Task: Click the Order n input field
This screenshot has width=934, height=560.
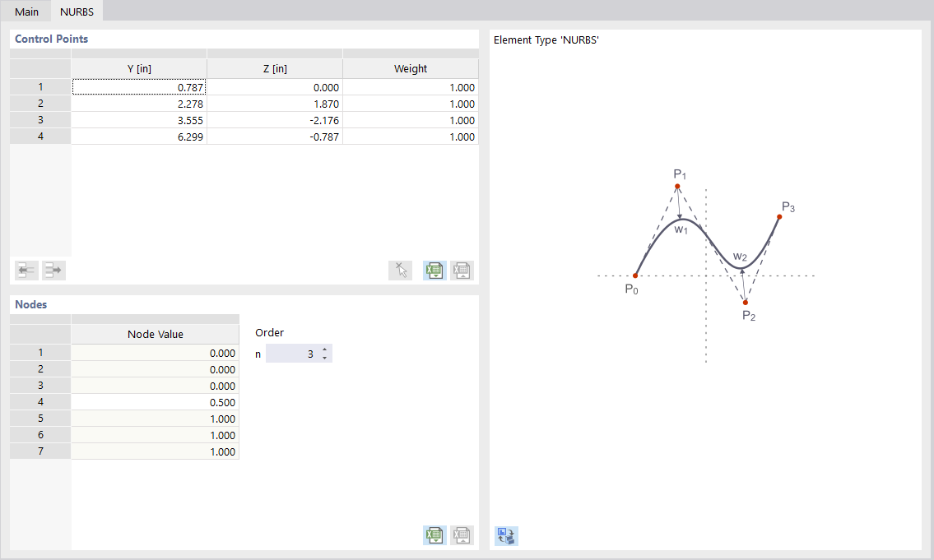Action: pos(296,353)
